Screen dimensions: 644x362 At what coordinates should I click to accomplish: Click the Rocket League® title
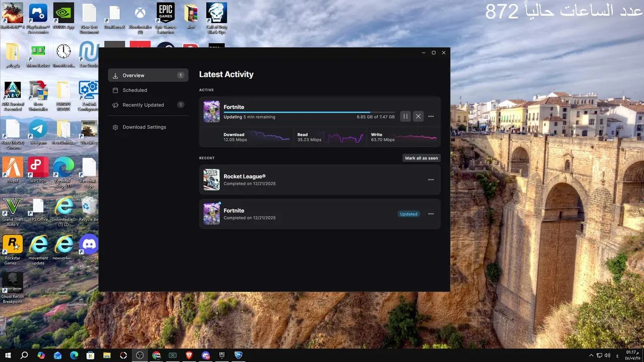point(245,176)
